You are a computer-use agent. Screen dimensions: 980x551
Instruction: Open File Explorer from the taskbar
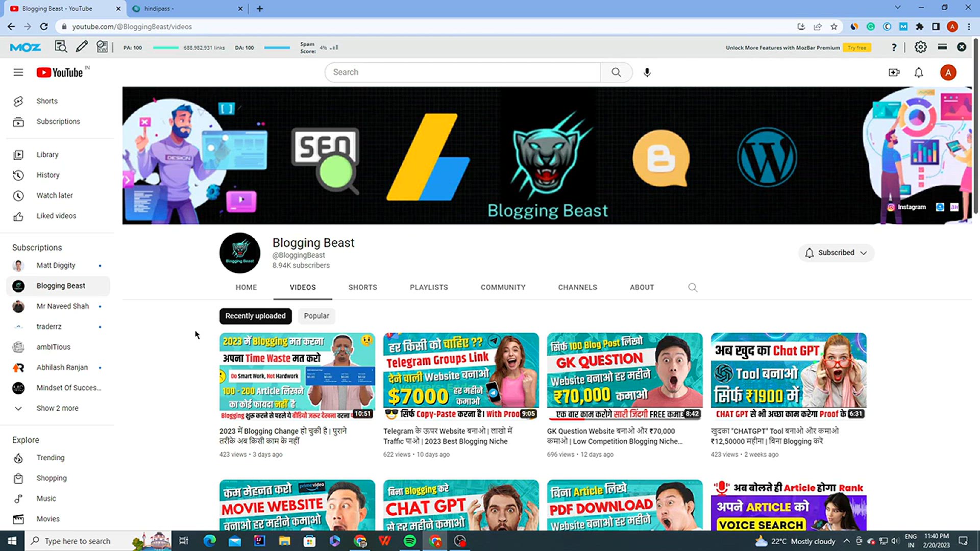(284, 541)
